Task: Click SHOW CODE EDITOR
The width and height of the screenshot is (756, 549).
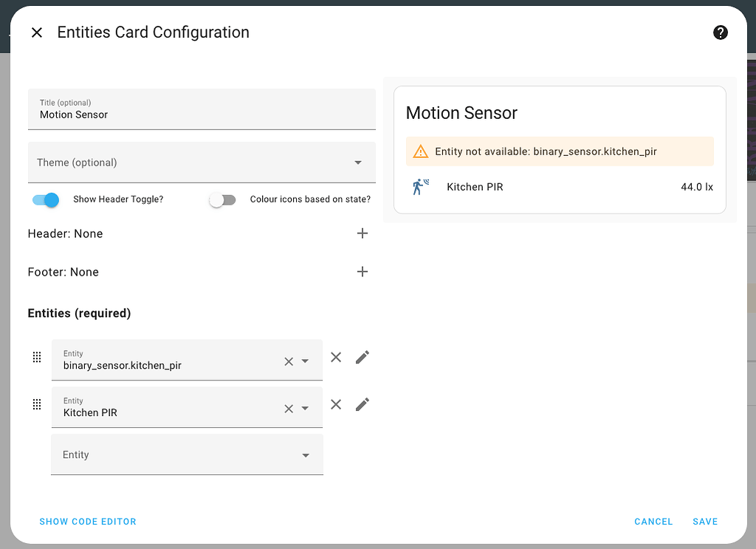Action: pos(88,521)
